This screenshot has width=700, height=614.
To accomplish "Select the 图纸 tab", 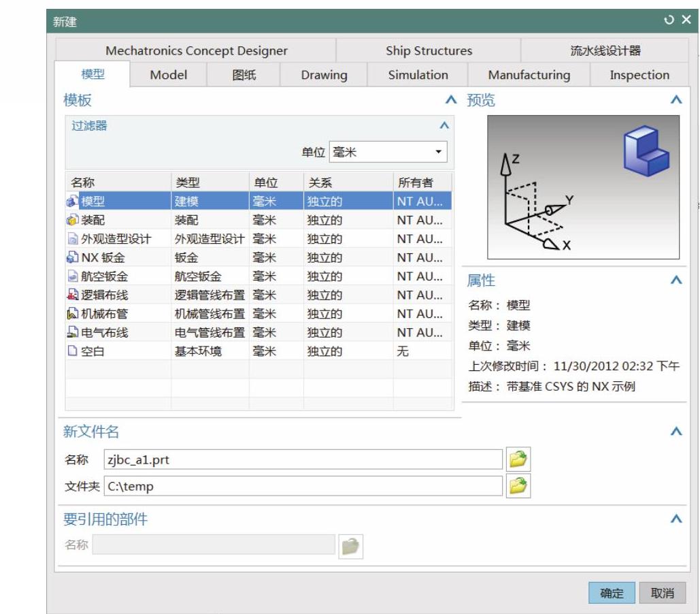I will (x=244, y=75).
